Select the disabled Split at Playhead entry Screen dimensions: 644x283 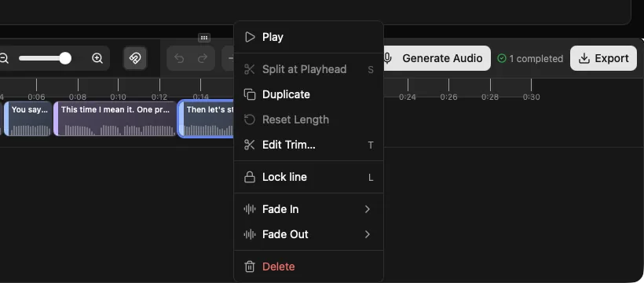(x=309, y=69)
